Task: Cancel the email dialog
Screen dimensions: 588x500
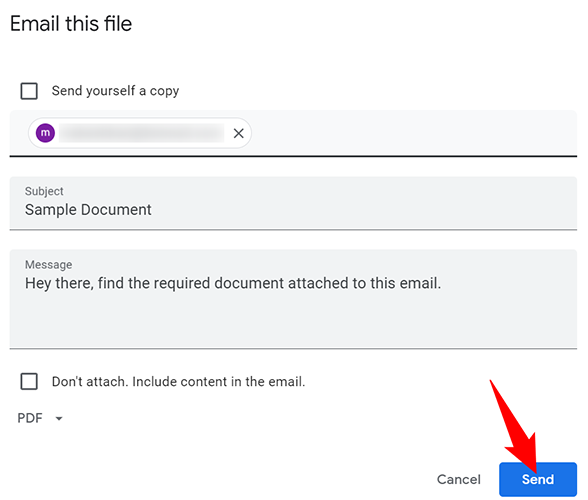Action: click(x=459, y=479)
